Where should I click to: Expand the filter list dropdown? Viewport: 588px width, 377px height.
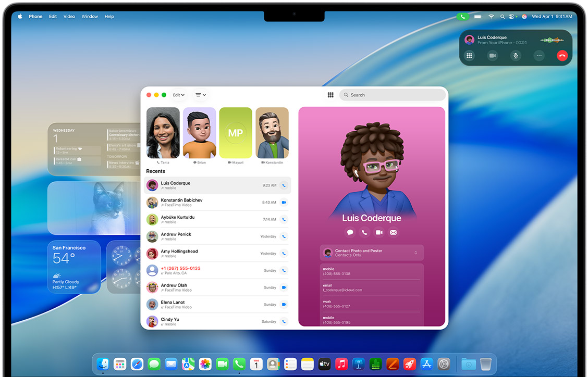point(200,95)
